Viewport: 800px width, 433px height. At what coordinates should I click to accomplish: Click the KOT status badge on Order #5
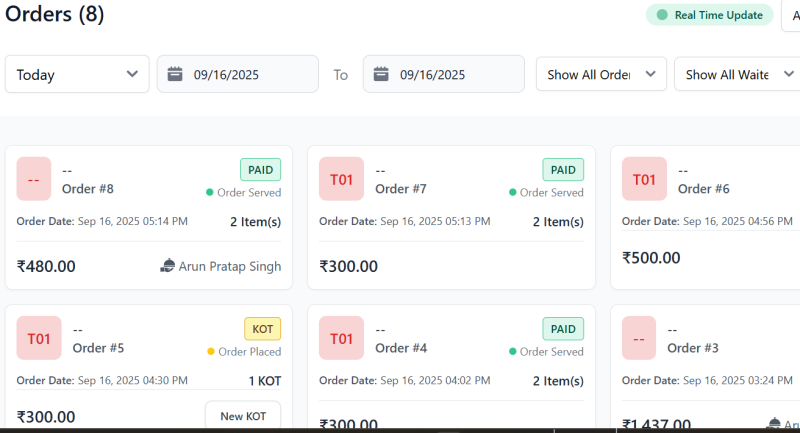262,329
